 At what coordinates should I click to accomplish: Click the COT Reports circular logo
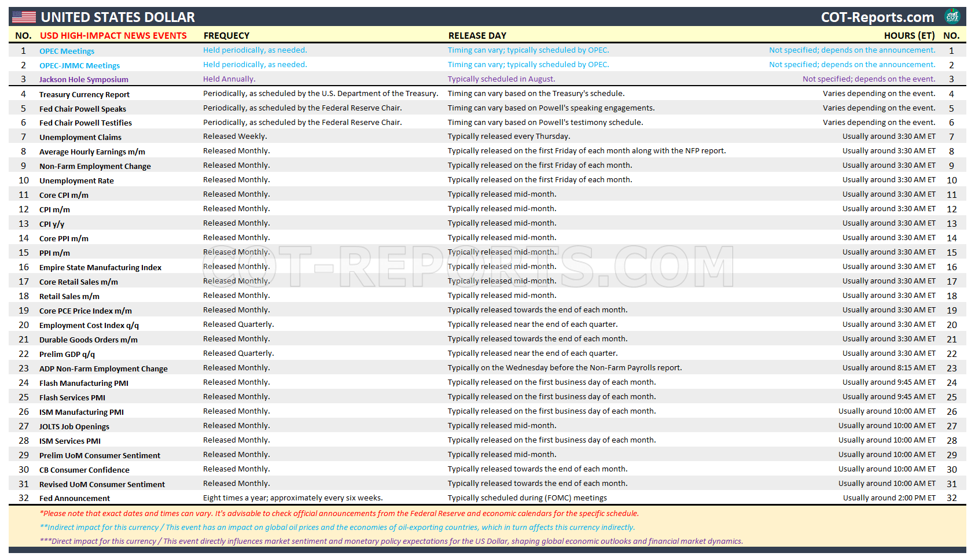click(953, 17)
